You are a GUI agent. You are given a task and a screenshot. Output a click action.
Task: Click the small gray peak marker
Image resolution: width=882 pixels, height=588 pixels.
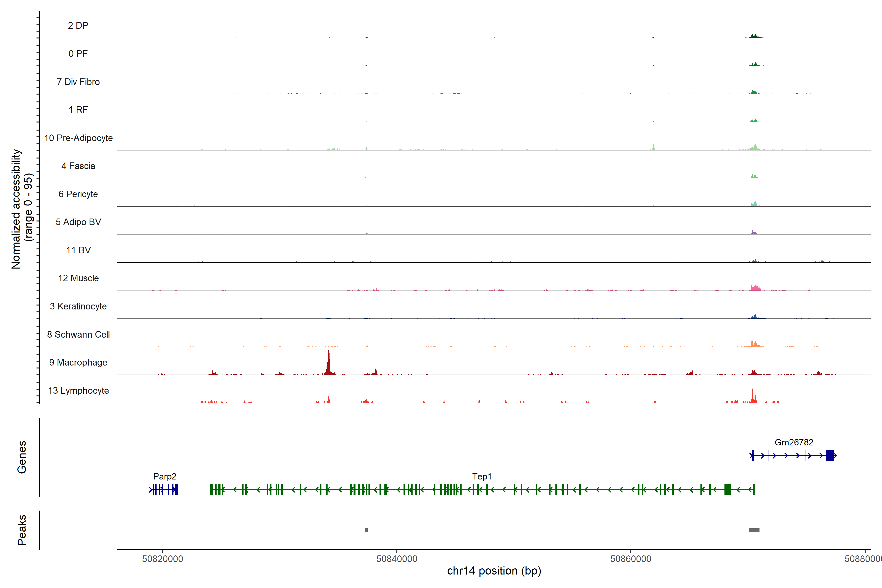(366, 530)
